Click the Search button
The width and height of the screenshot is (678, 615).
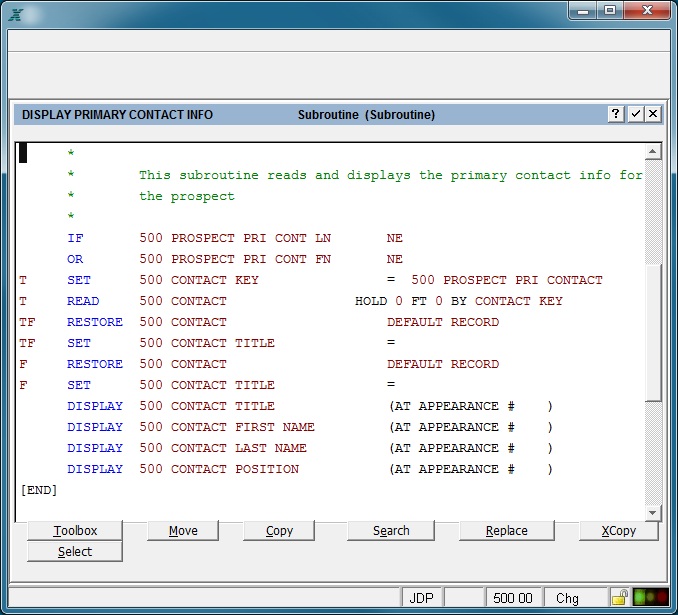pyautogui.click(x=391, y=531)
